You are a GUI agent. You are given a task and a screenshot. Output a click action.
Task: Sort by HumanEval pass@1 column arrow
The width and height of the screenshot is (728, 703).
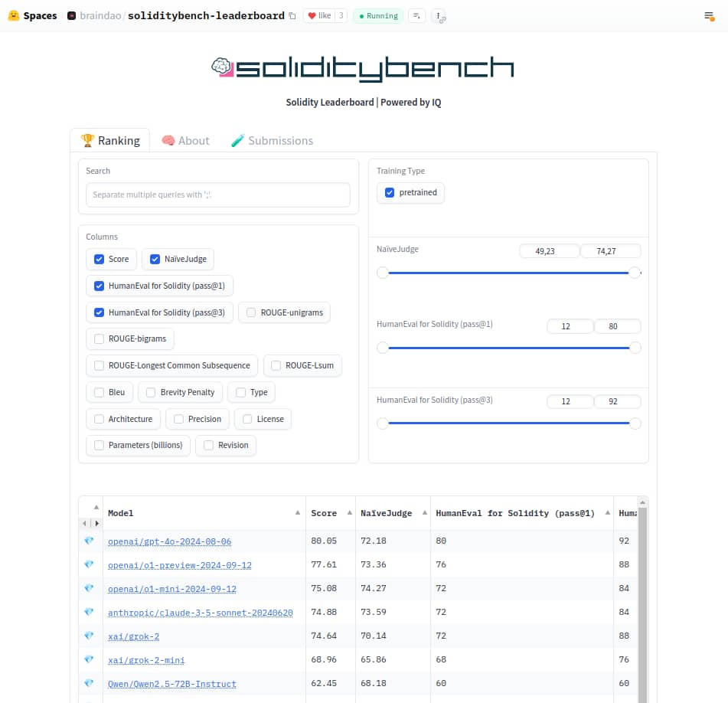click(x=607, y=512)
